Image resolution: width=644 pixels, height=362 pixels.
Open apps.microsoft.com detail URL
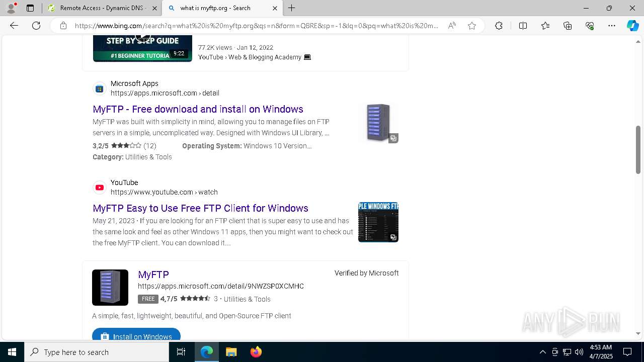pos(165,93)
